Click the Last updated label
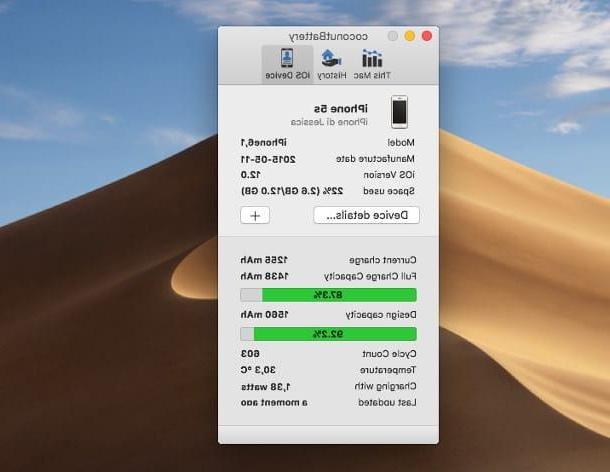The width and height of the screenshot is (610, 472). (387, 403)
